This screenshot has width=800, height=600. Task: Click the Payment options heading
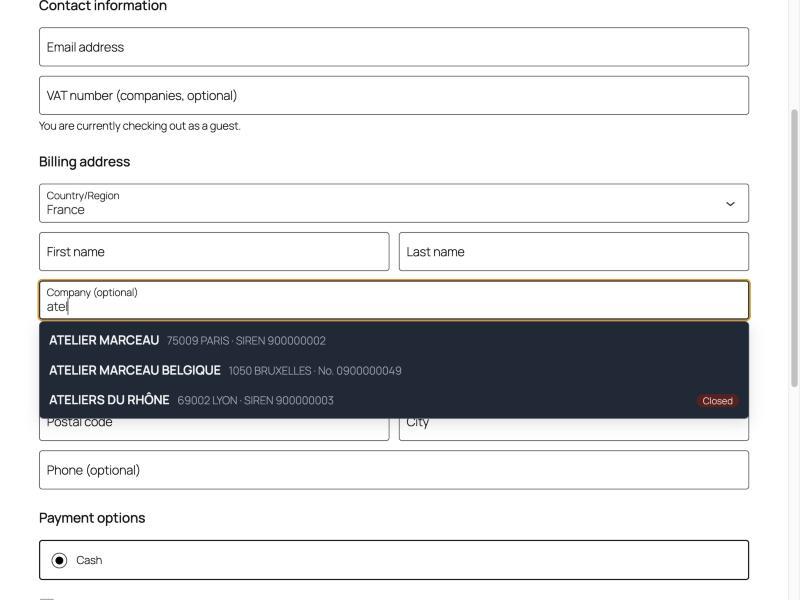point(92,518)
